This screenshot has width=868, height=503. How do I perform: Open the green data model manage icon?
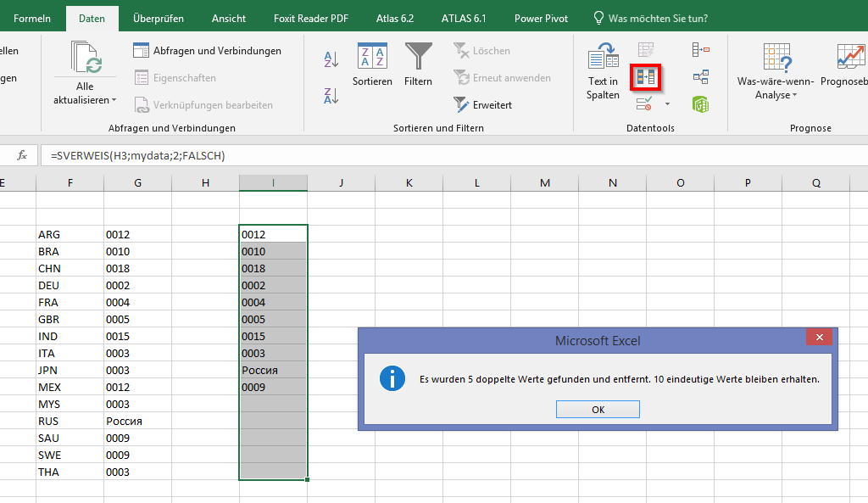[x=700, y=104]
